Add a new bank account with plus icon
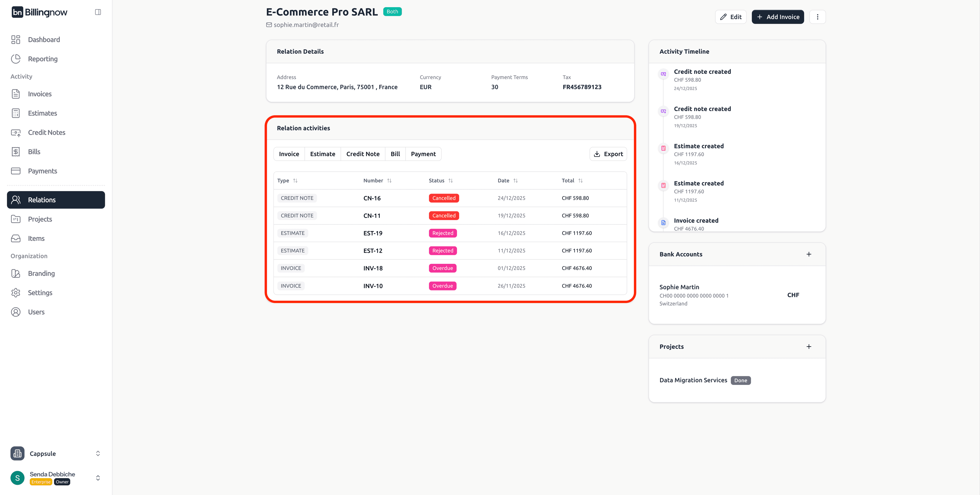The height and width of the screenshot is (495, 980). point(808,254)
